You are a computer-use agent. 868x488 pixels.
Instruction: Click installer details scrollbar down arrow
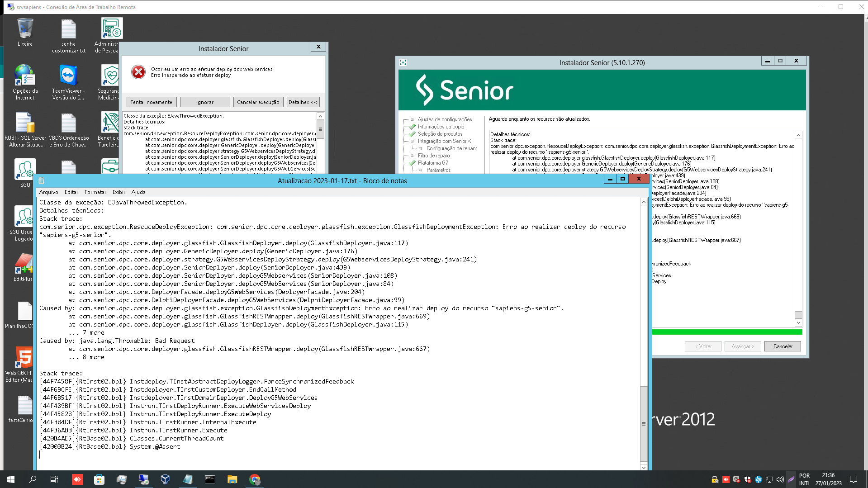click(798, 323)
